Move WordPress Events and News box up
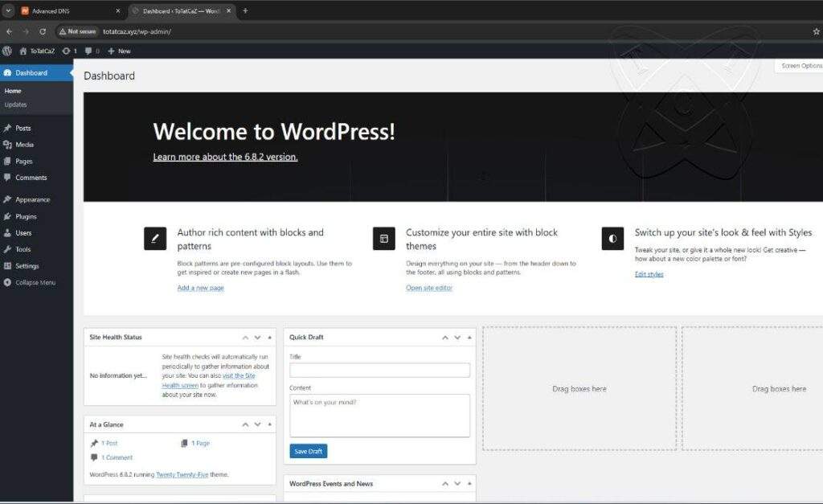This screenshot has height=504, width=823. (445, 484)
